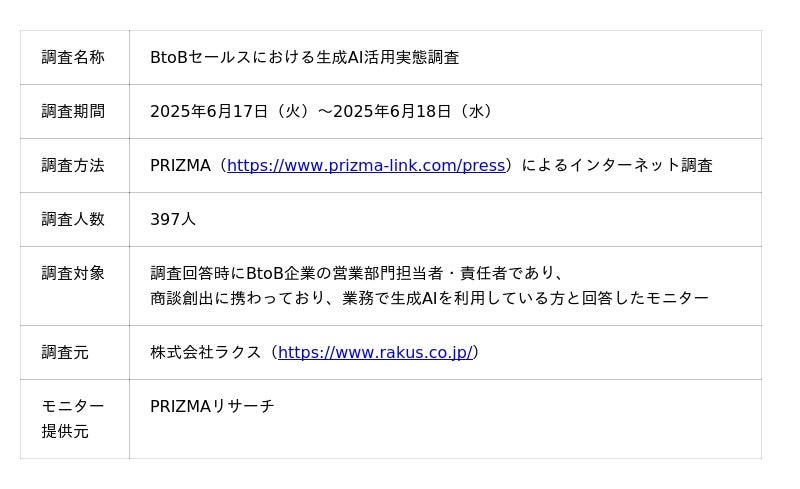Open the PRIZMA press link

[x=366, y=165]
